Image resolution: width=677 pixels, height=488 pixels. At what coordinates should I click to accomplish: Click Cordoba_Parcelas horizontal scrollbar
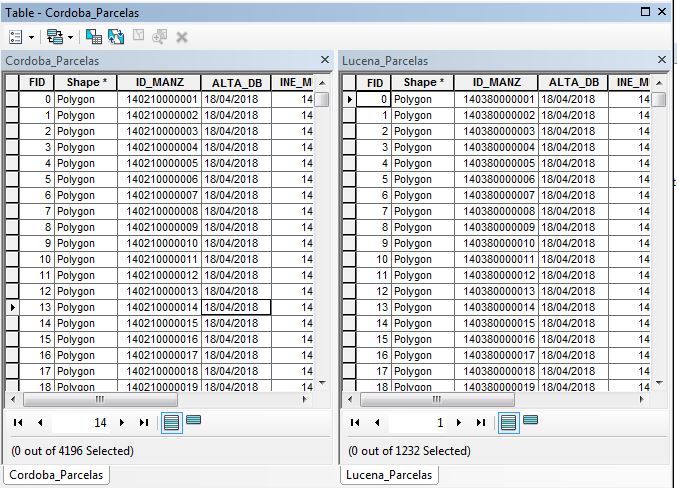pyautogui.click(x=160, y=398)
